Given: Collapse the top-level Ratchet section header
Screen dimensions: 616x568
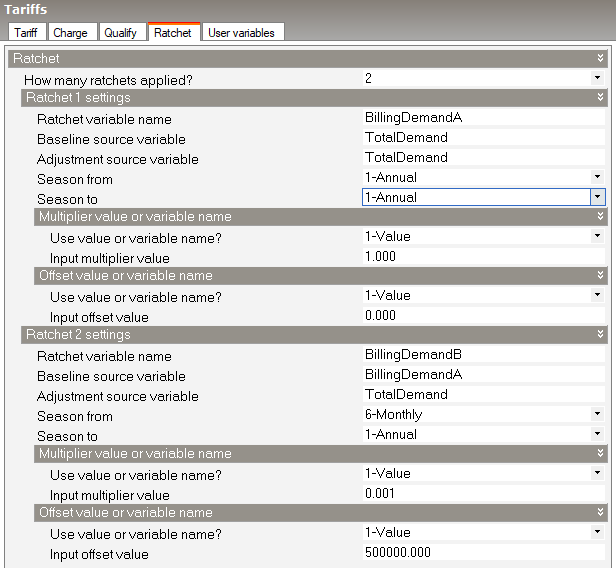Looking at the screenshot, I should (x=600, y=59).
